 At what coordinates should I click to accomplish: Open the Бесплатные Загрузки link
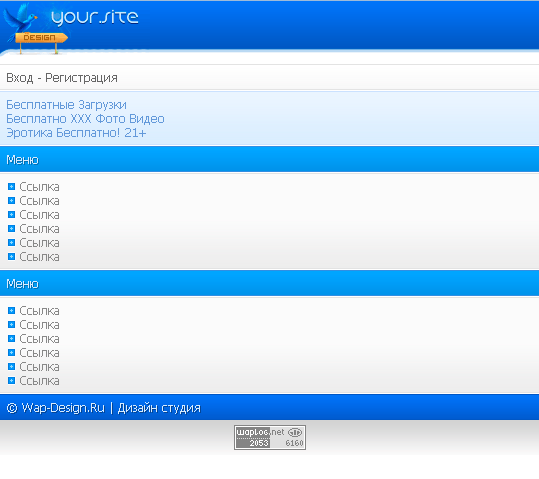66,105
